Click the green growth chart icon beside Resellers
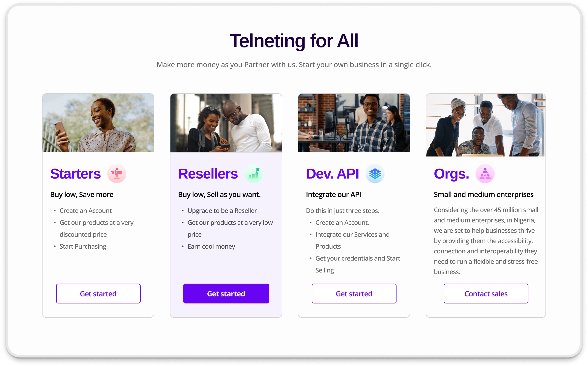The image size is (588, 367). [x=254, y=174]
